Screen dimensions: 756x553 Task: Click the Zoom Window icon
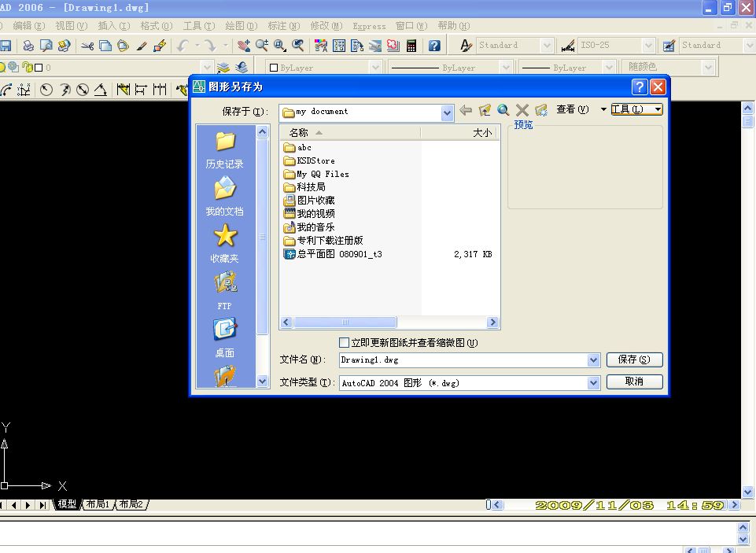pyautogui.click(x=279, y=46)
